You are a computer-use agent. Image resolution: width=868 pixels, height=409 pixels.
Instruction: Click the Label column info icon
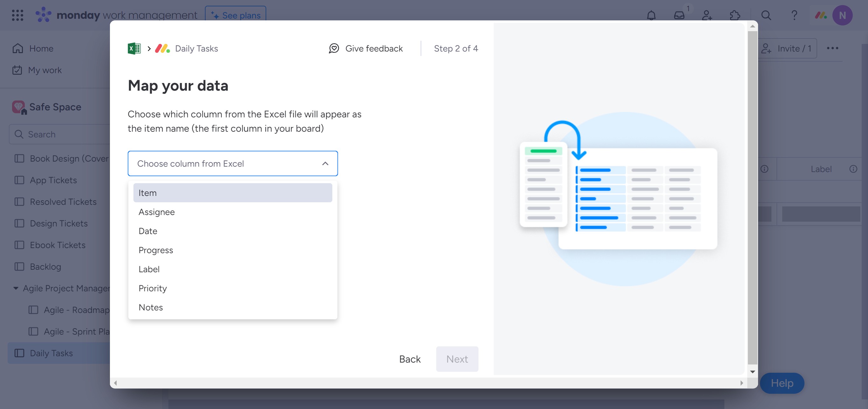click(853, 169)
